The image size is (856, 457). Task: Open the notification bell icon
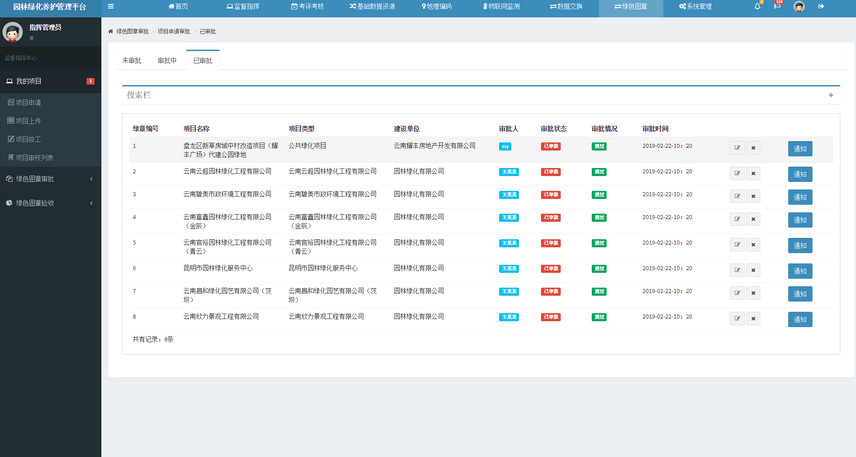[758, 6]
